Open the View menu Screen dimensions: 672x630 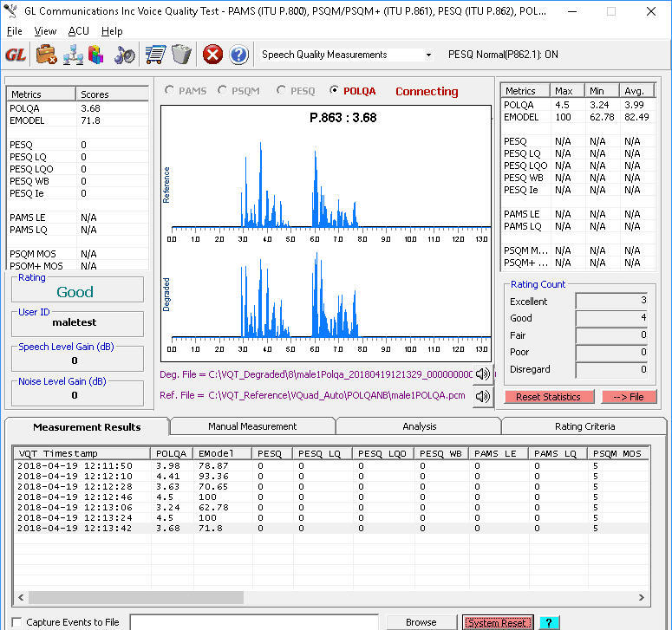coord(45,31)
